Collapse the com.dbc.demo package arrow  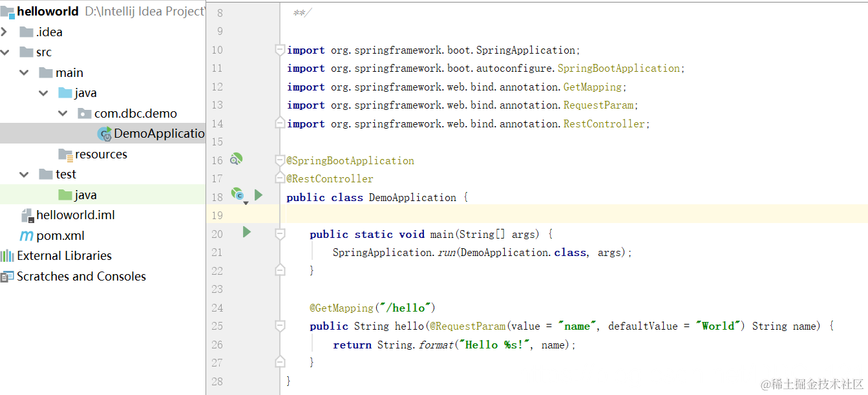pos(63,113)
